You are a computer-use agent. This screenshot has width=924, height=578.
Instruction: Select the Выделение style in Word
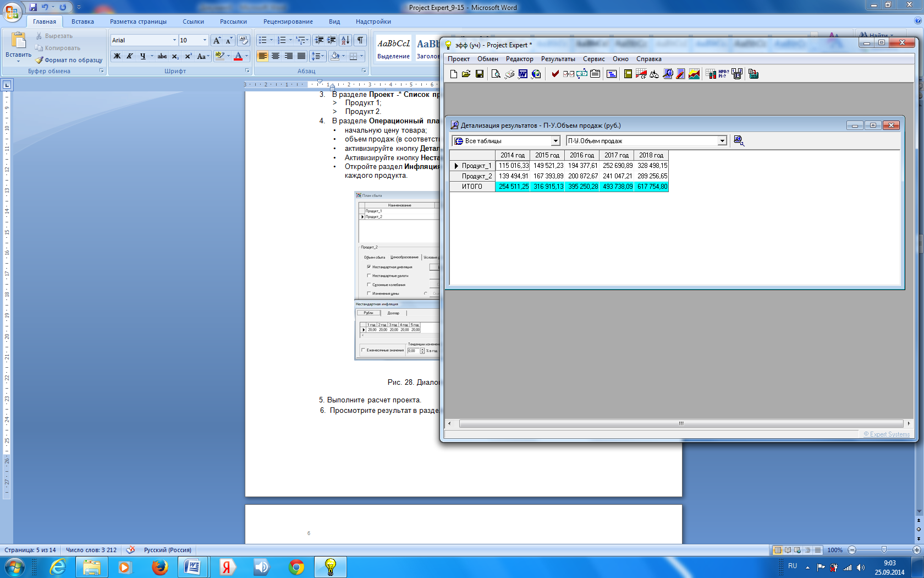pyautogui.click(x=393, y=49)
